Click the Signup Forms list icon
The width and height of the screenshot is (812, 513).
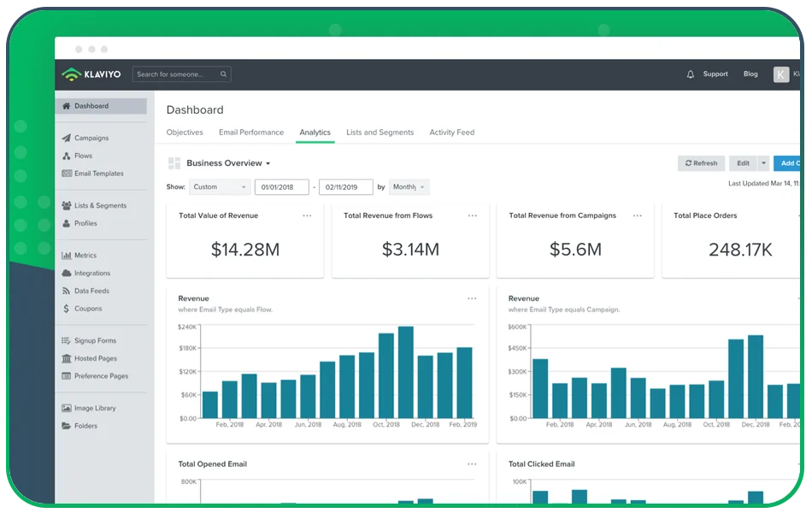[67, 340]
